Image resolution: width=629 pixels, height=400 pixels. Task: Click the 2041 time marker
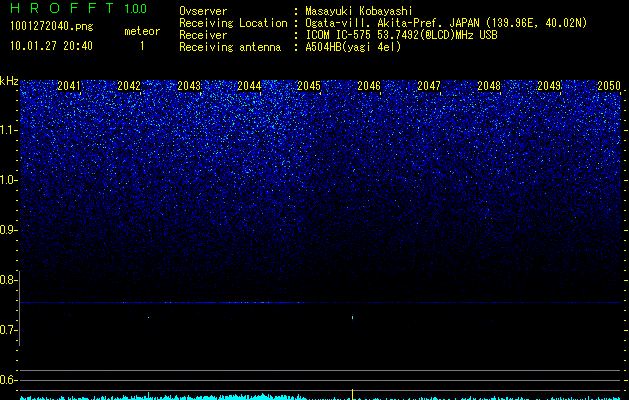click(x=69, y=85)
